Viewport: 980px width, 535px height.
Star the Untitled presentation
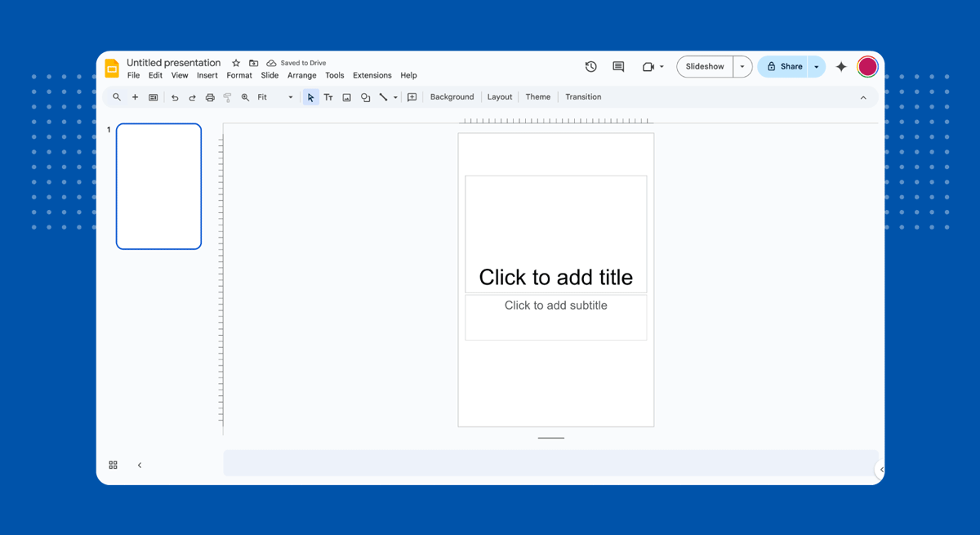(236, 63)
